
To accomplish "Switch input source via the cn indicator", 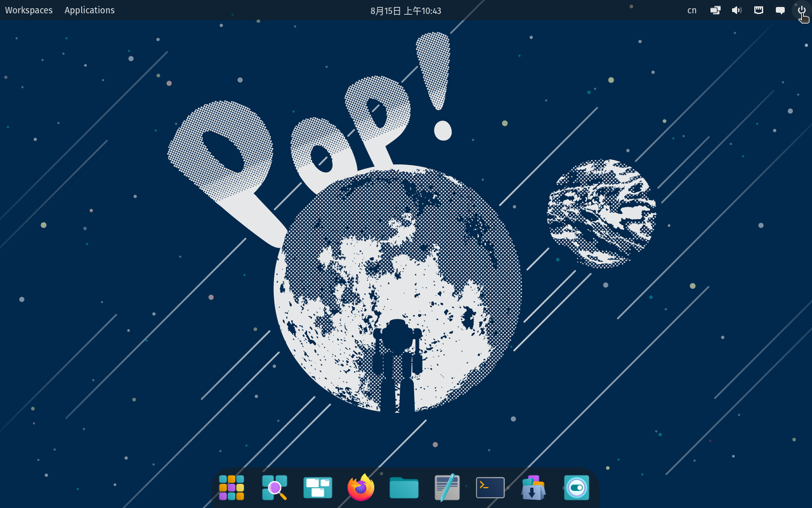I will [691, 10].
